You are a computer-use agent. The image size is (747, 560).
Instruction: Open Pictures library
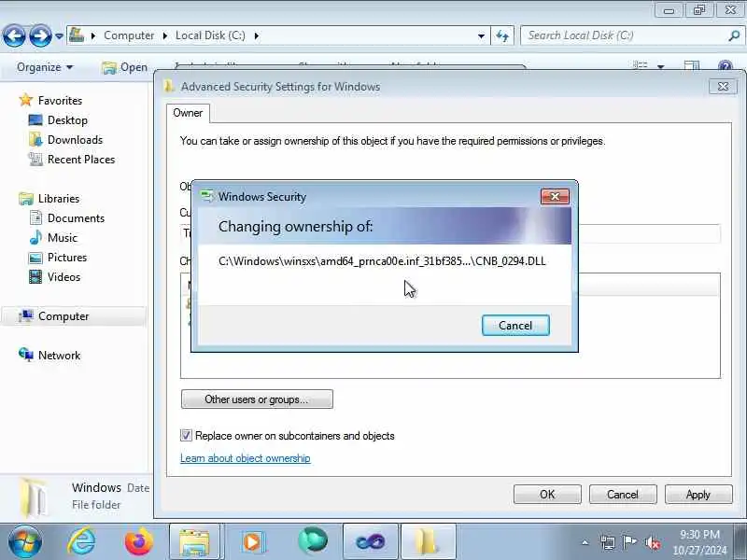(67, 258)
